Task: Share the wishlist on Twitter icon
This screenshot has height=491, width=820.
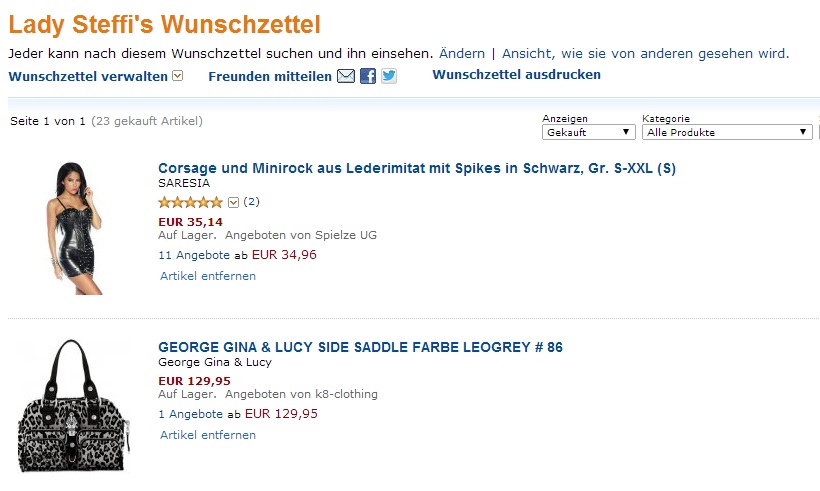Action: 389,76
